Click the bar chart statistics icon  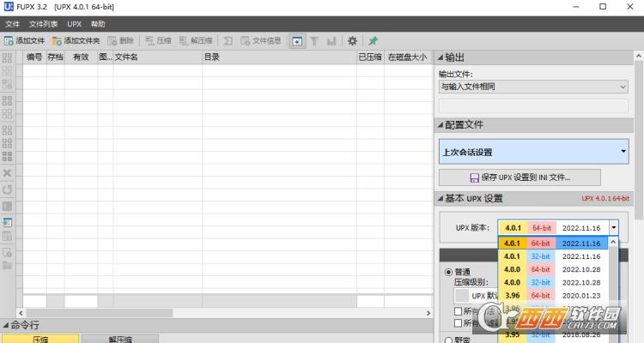tap(331, 41)
